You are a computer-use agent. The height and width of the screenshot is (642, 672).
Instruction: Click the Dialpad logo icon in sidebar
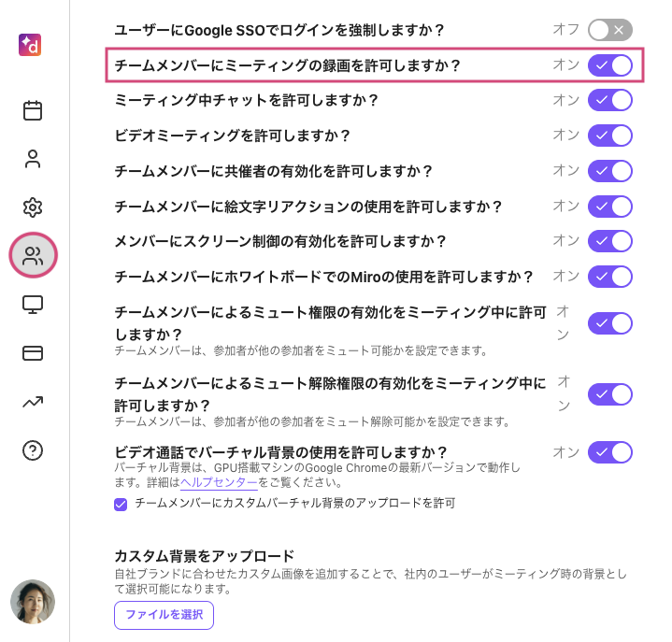(30, 45)
